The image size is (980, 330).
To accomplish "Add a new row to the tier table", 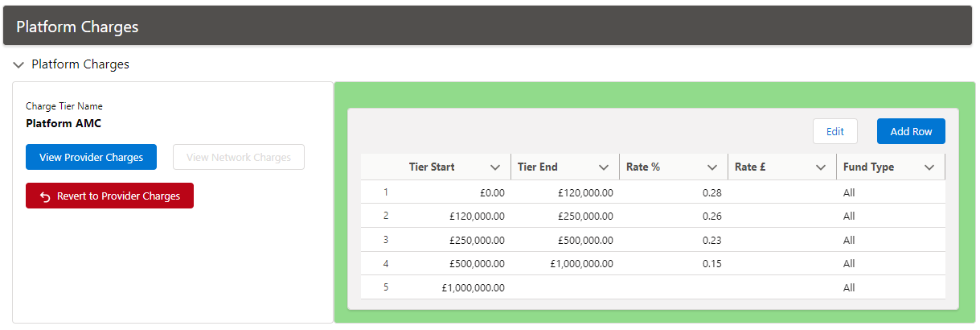I will pyautogui.click(x=911, y=132).
